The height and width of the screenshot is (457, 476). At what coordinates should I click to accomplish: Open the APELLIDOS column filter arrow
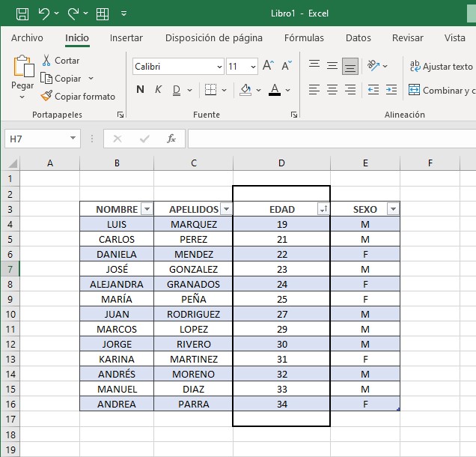click(226, 209)
